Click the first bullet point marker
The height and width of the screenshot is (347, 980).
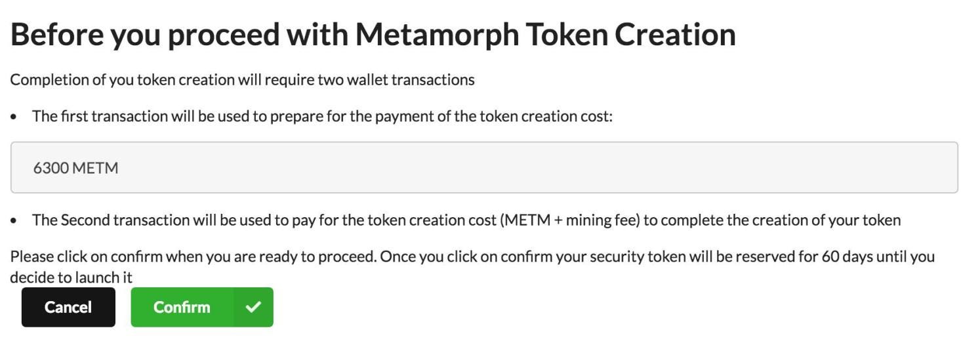coord(14,117)
